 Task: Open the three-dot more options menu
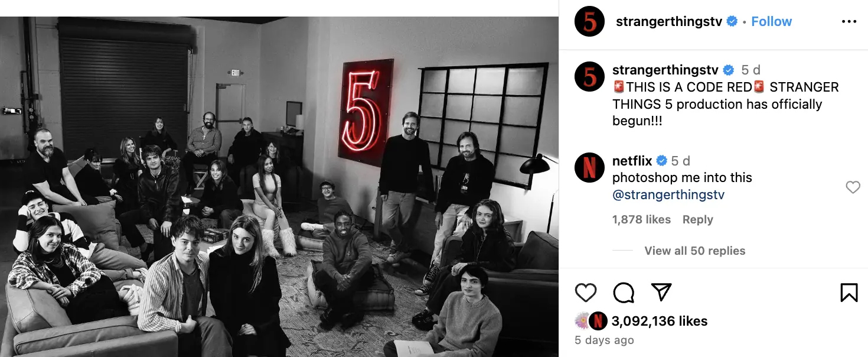pos(849,21)
